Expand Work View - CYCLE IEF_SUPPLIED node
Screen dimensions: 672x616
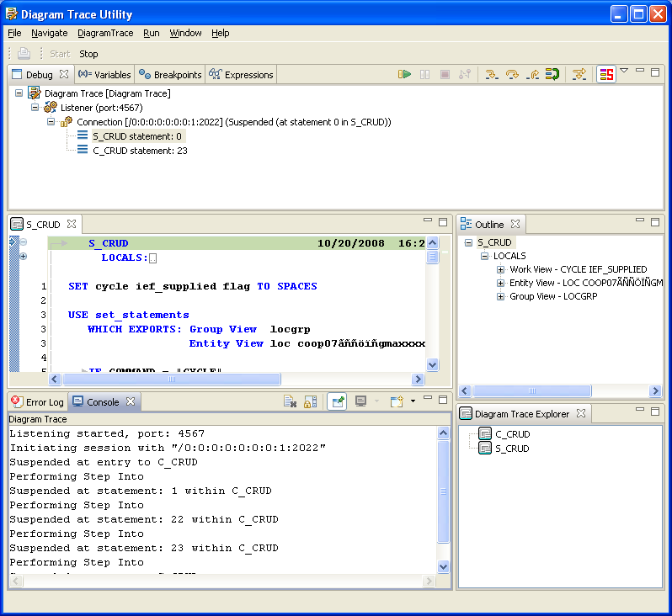(x=501, y=270)
